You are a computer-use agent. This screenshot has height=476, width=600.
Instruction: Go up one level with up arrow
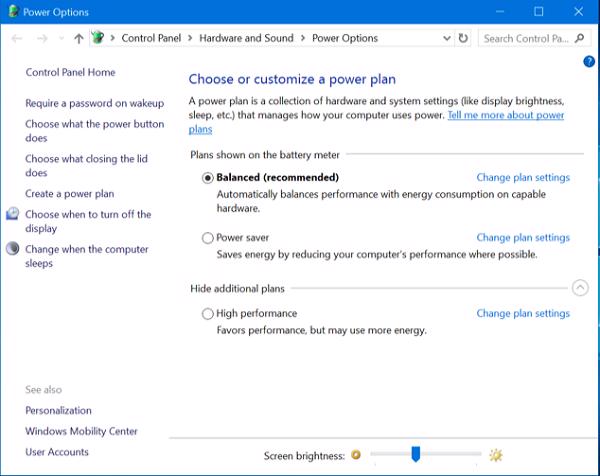point(79,38)
